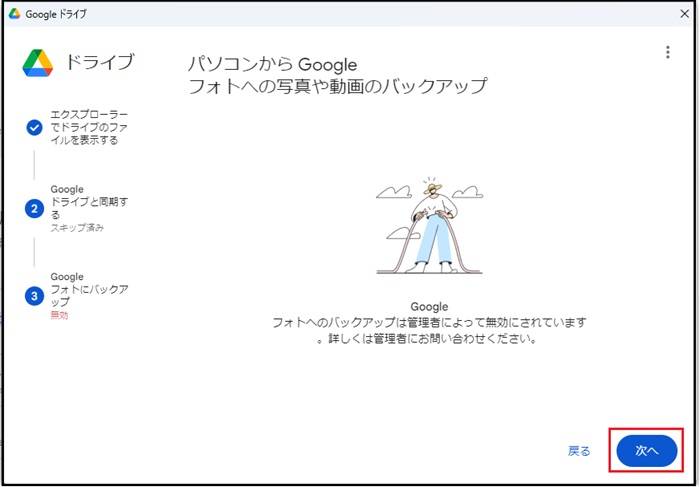Click heading パソコンから Google フォトへの写真や動画のバックアップ
This screenshot has width=700, height=487.
coord(337,76)
